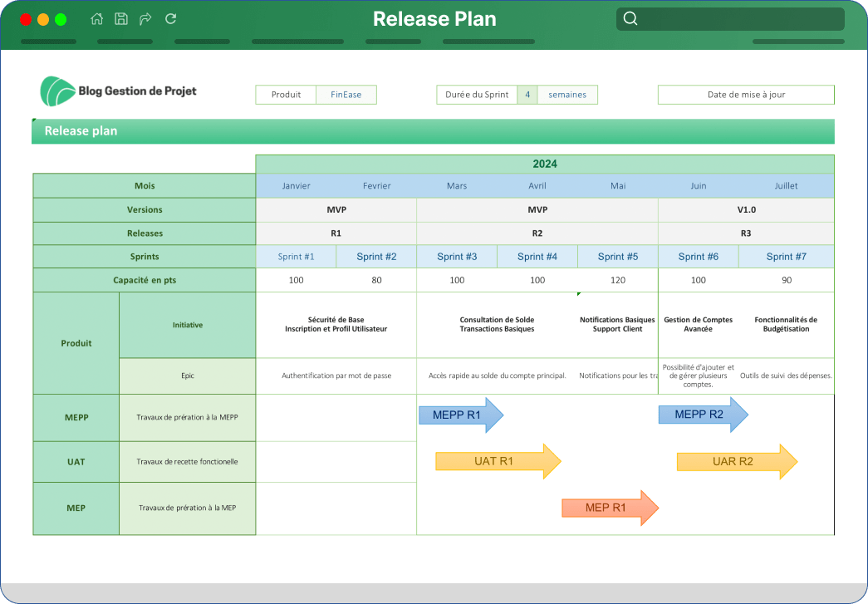Select the sprint duration value 4
Image resolution: width=868 pixels, height=604 pixels.
[x=527, y=95]
